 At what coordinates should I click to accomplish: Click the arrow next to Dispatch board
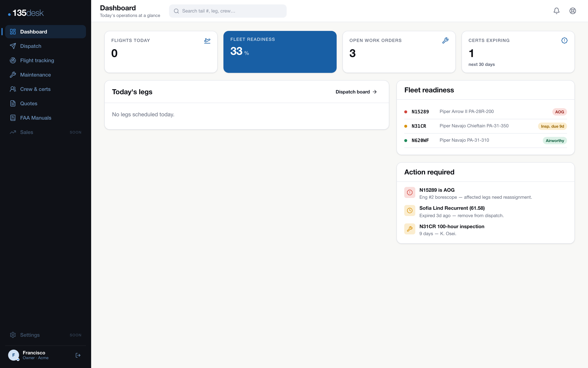tap(375, 92)
